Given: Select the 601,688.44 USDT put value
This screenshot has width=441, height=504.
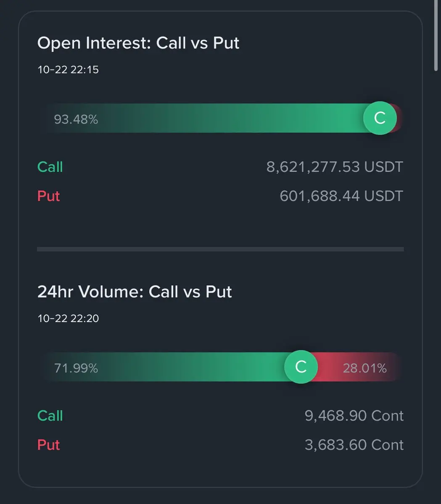Looking at the screenshot, I should tap(341, 196).
